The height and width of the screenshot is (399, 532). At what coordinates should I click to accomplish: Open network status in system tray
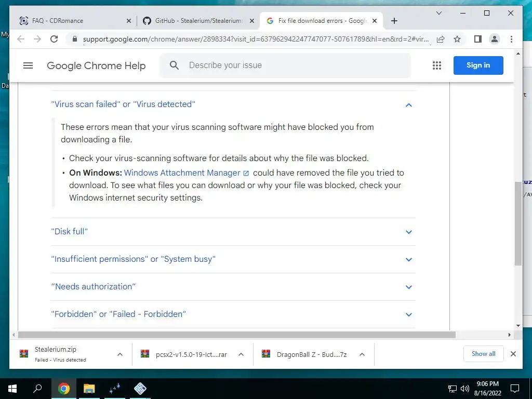(x=453, y=389)
